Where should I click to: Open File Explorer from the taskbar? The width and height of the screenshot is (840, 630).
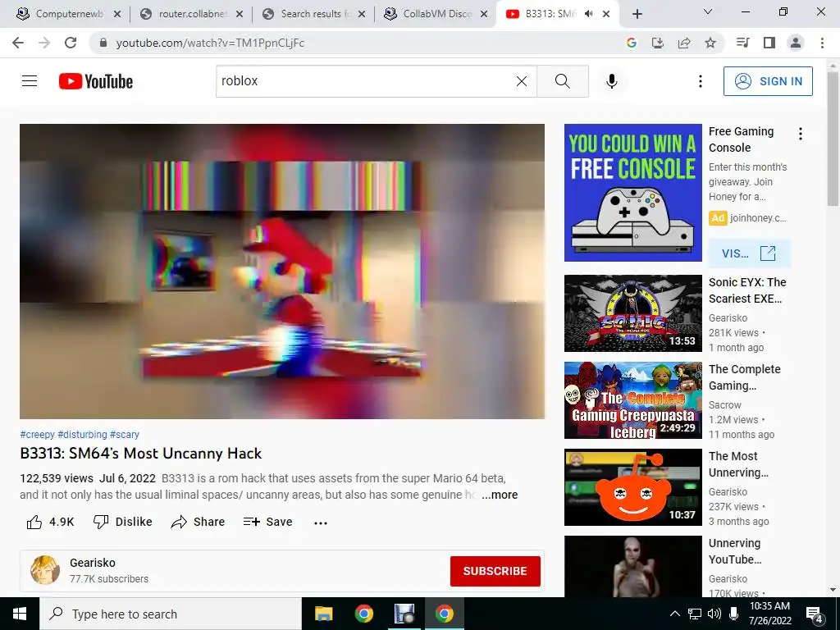(323, 614)
